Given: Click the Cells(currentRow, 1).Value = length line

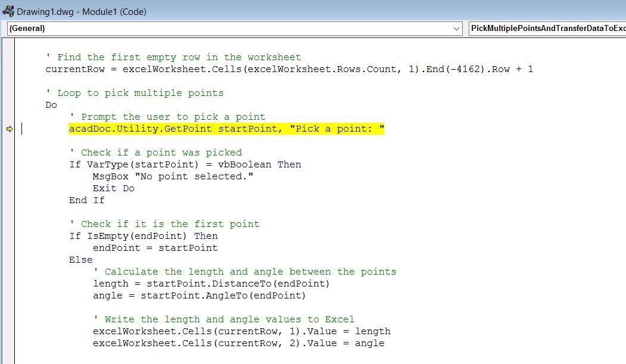Looking at the screenshot, I should 242,331.
